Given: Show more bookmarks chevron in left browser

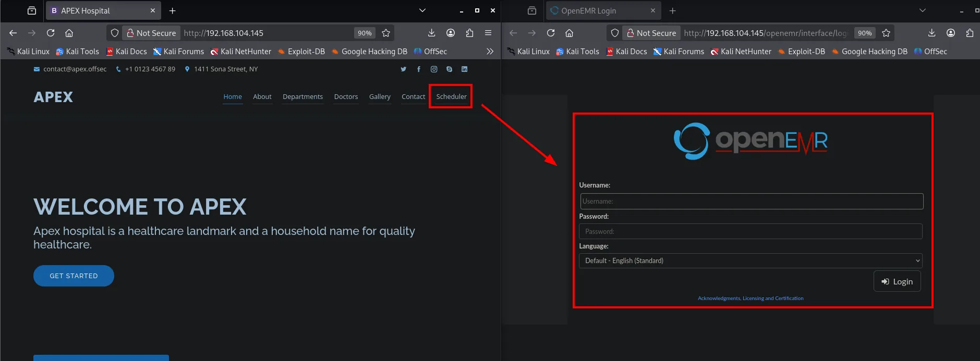Looking at the screenshot, I should (490, 51).
